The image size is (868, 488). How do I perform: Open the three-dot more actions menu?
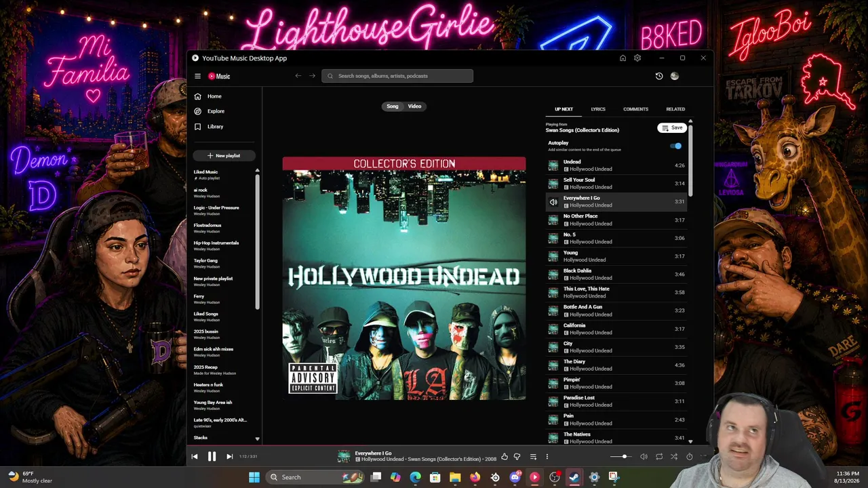547,457
